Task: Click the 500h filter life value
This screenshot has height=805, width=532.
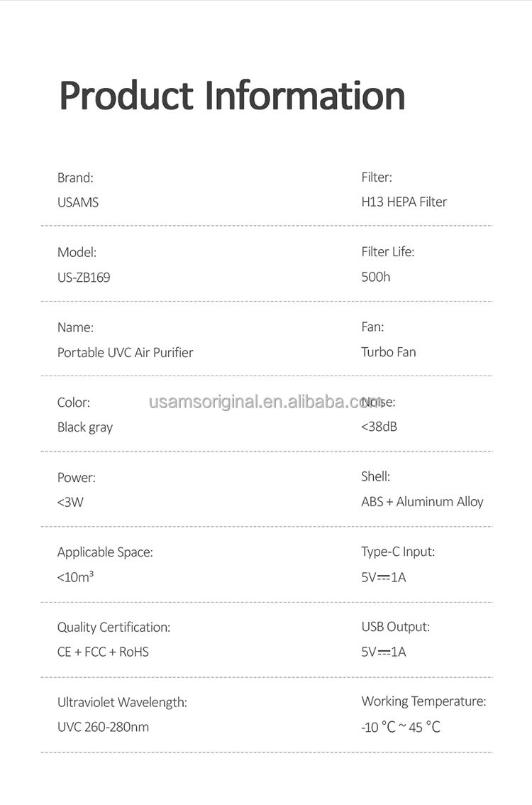Action: (376, 277)
